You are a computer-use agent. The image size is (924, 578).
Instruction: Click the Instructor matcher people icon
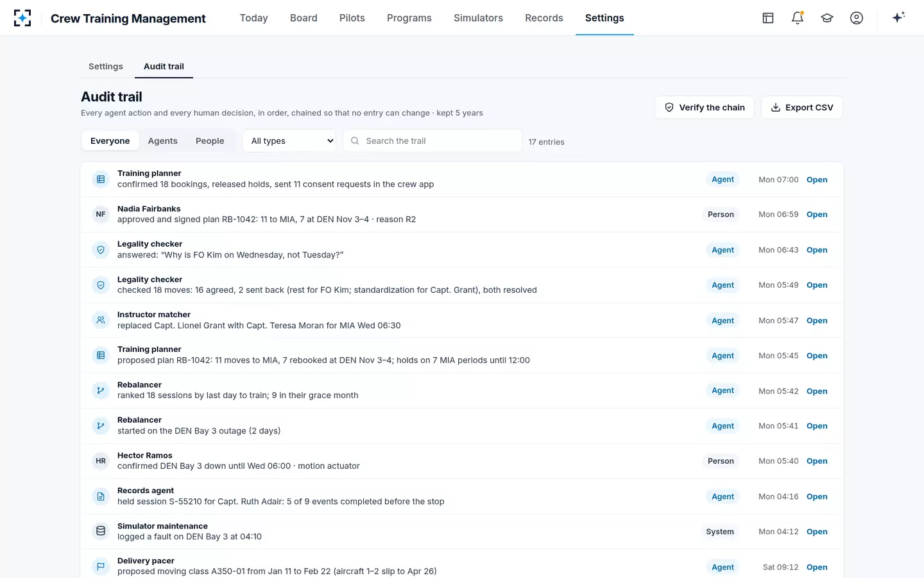point(101,320)
